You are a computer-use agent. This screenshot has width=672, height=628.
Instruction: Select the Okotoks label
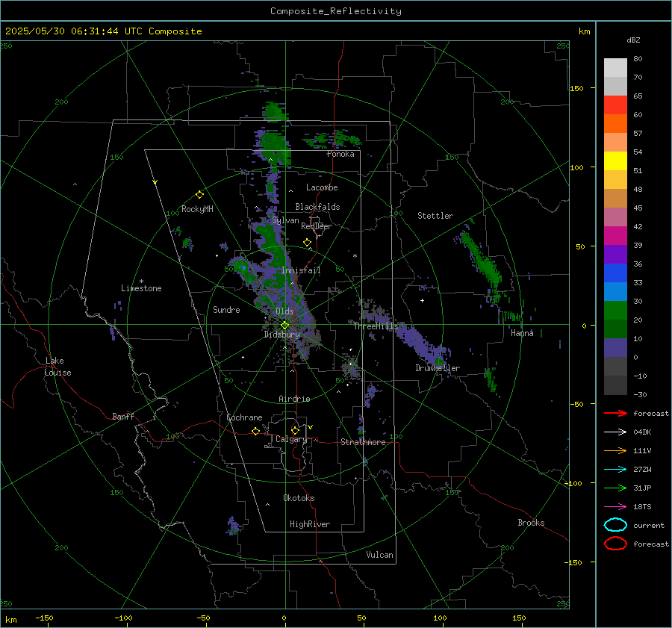(299, 498)
